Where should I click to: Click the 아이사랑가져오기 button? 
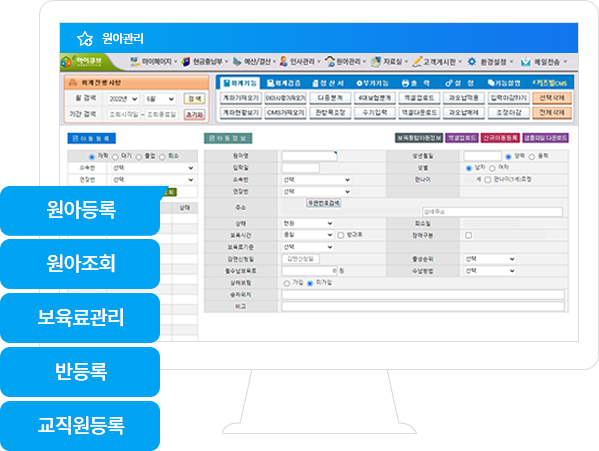click(285, 98)
